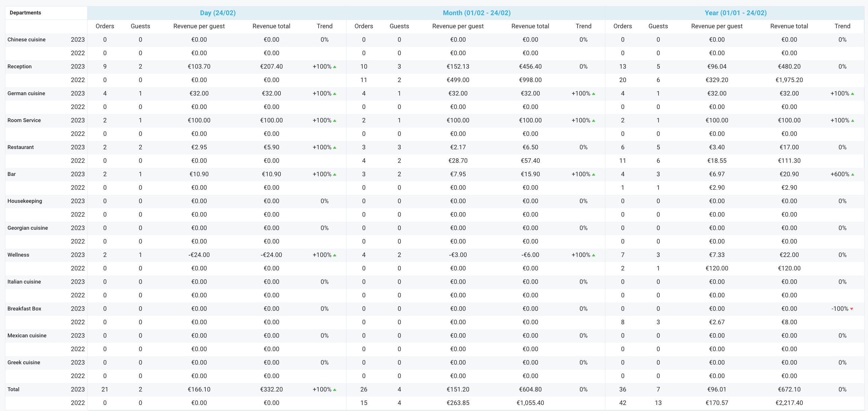Click Revenue total header under Day

click(x=271, y=26)
